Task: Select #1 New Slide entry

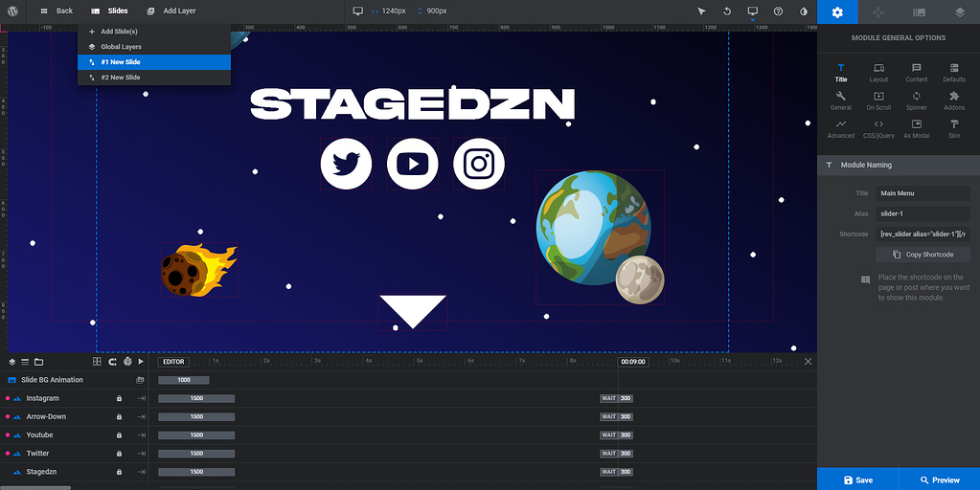Action: click(153, 62)
